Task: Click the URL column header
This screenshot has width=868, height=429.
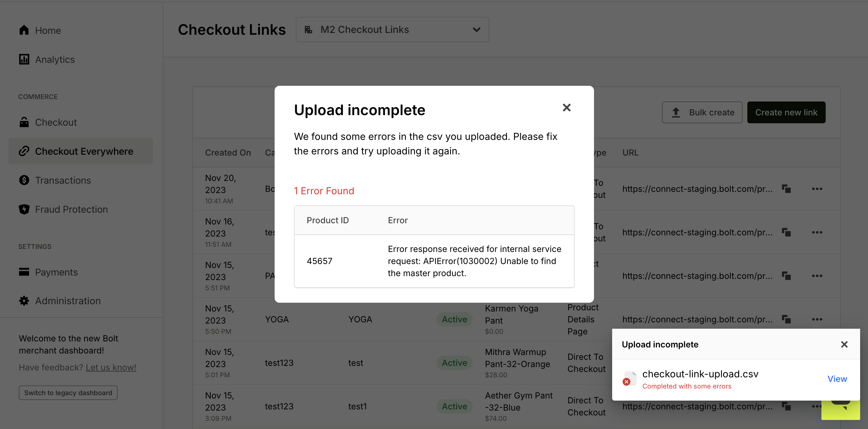Action: pyautogui.click(x=630, y=153)
